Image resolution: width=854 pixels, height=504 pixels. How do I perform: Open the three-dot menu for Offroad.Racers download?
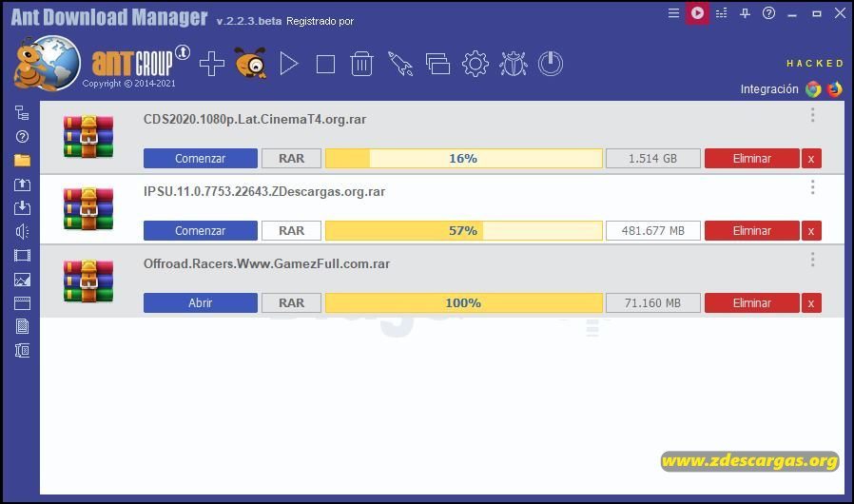(812, 260)
